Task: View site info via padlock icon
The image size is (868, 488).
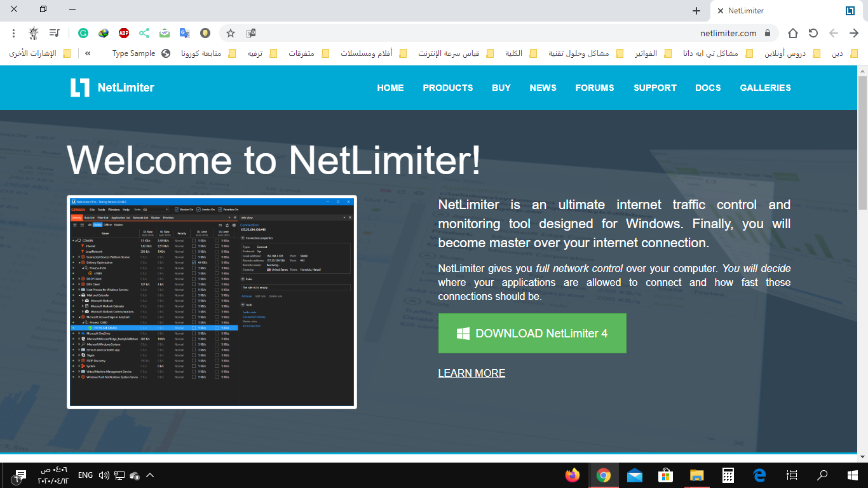Action: [x=768, y=33]
